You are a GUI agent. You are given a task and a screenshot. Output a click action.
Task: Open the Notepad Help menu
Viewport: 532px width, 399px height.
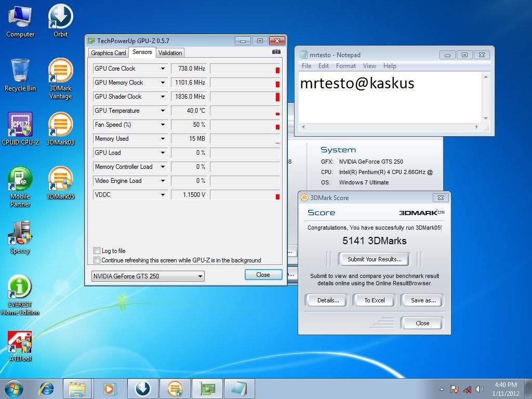coord(390,66)
